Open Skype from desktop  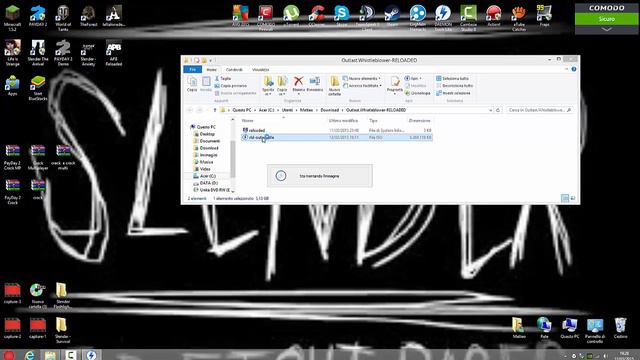(342, 16)
